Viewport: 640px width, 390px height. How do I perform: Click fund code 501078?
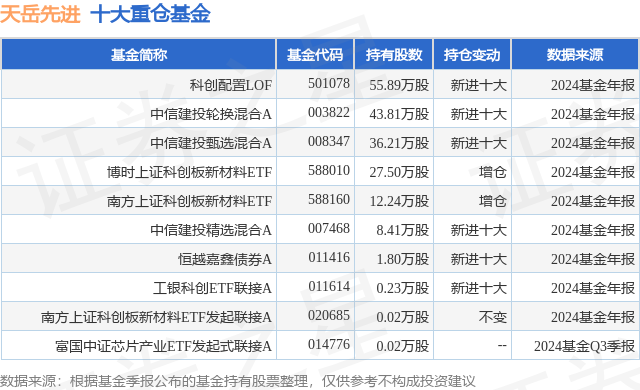click(329, 84)
